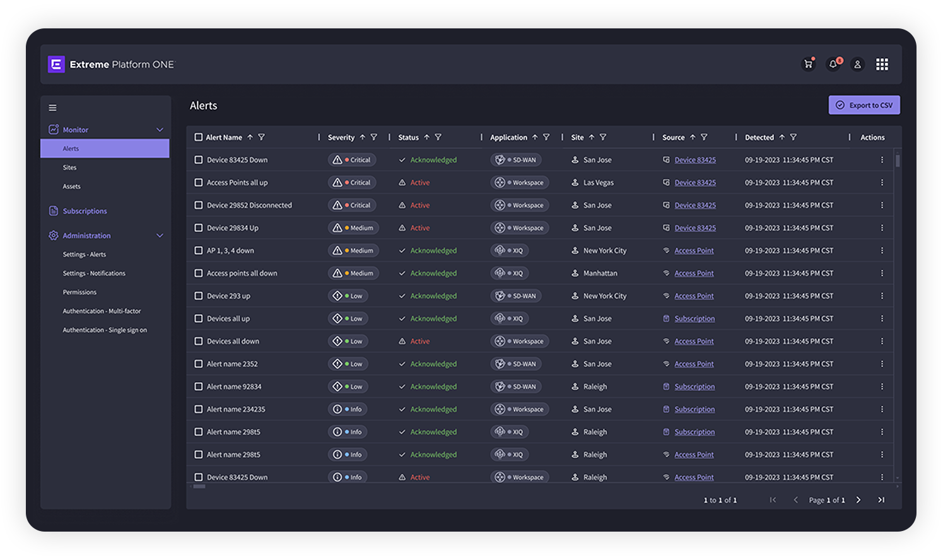Filter the Application column

[546, 137]
